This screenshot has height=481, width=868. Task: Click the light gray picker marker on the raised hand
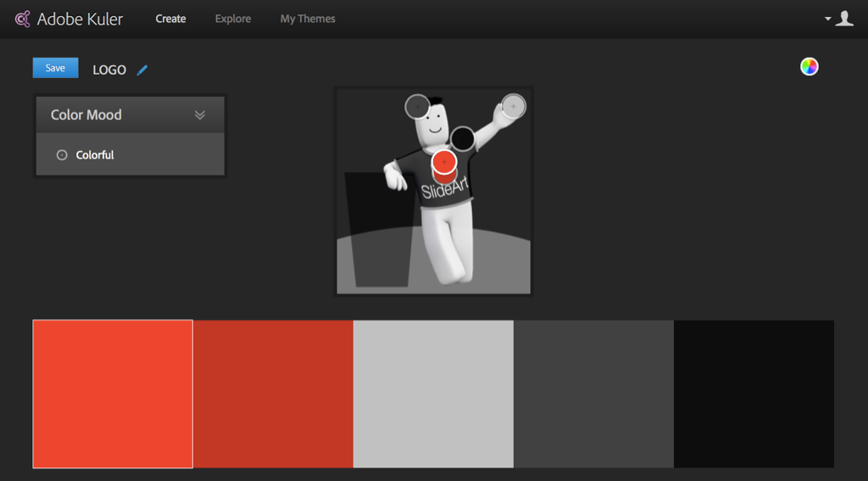[x=513, y=106]
